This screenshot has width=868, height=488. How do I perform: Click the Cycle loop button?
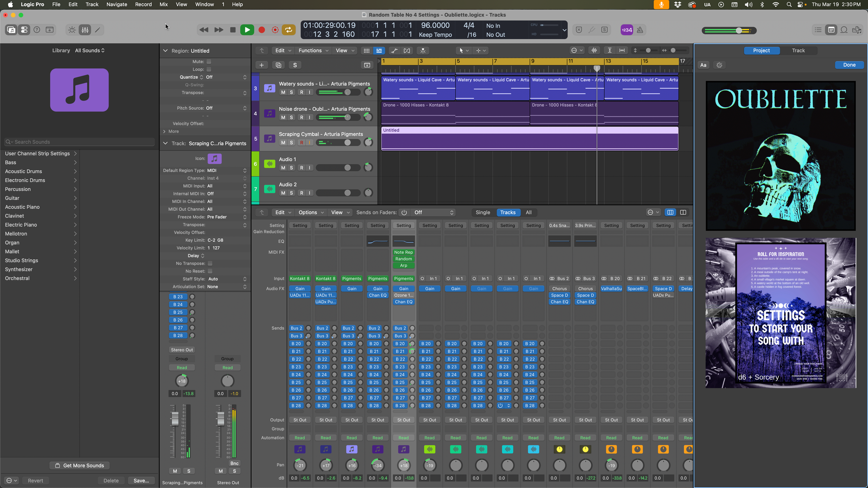click(x=289, y=30)
